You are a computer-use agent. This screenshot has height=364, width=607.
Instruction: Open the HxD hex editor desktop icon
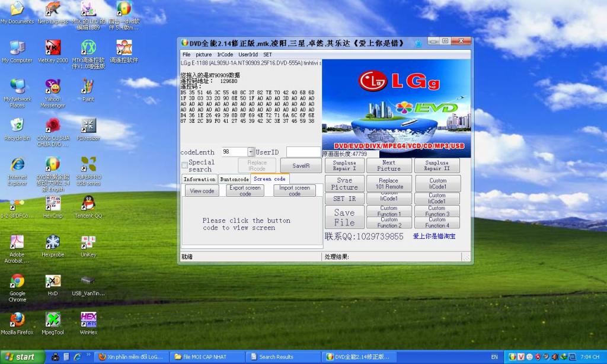click(53, 281)
